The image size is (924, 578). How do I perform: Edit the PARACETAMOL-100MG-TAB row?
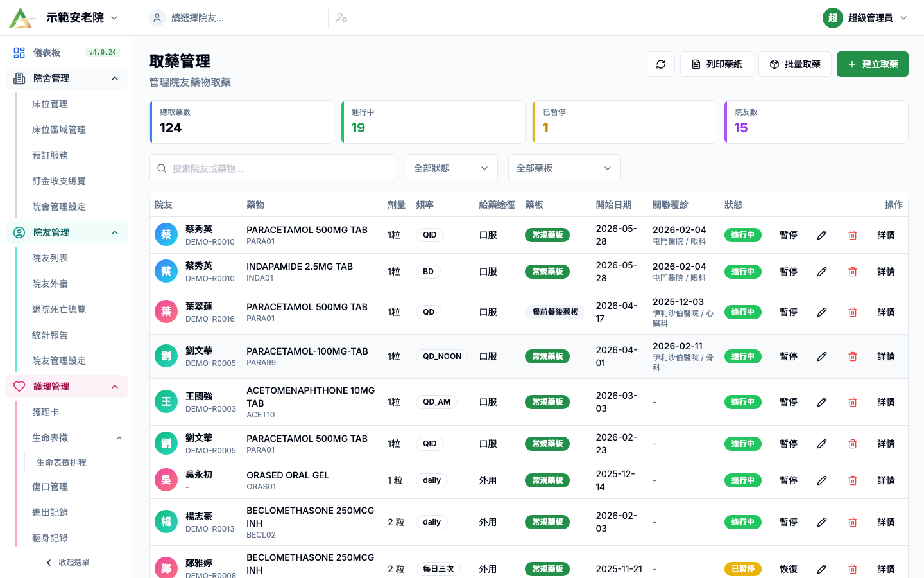point(822,356)
